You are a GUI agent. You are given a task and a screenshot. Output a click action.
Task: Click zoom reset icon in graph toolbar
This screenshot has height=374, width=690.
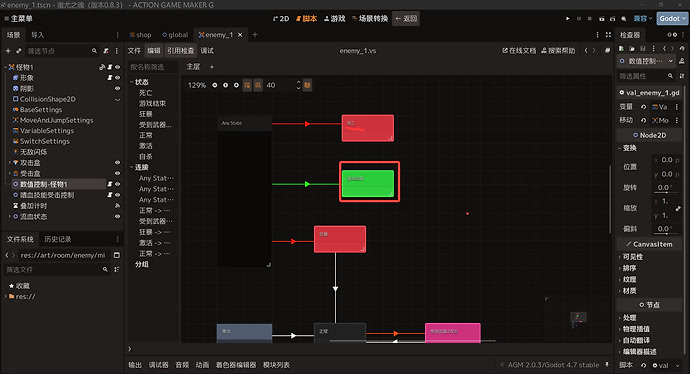[x=225, y=85]
